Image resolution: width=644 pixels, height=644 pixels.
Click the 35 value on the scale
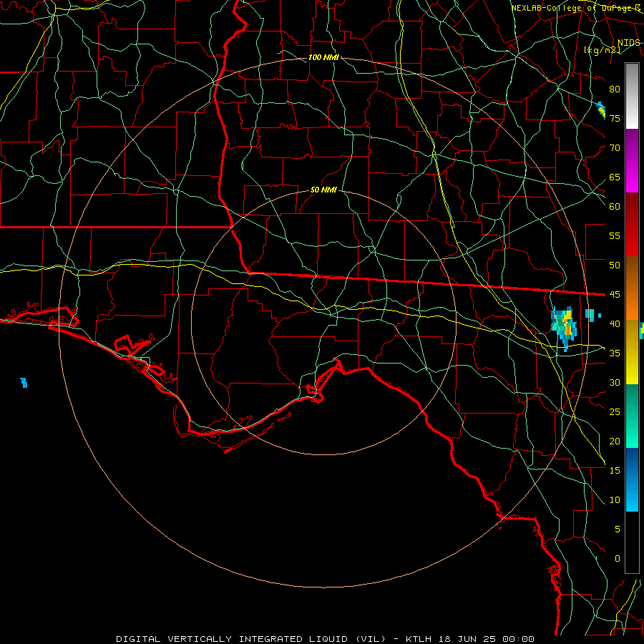615,353
